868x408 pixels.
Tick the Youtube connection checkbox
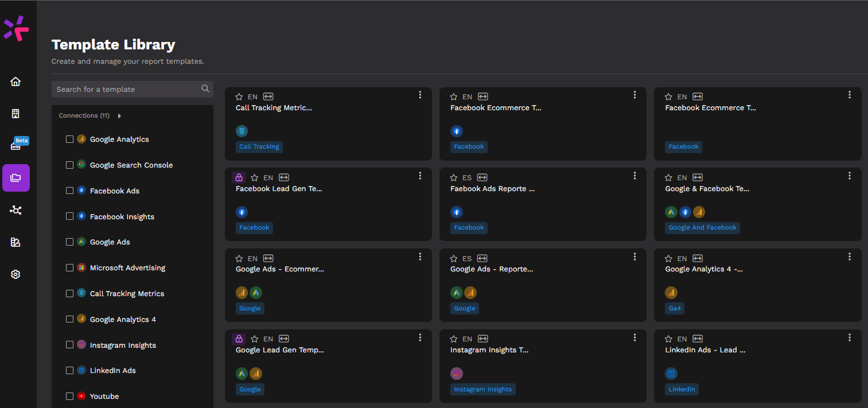[69, 396]
